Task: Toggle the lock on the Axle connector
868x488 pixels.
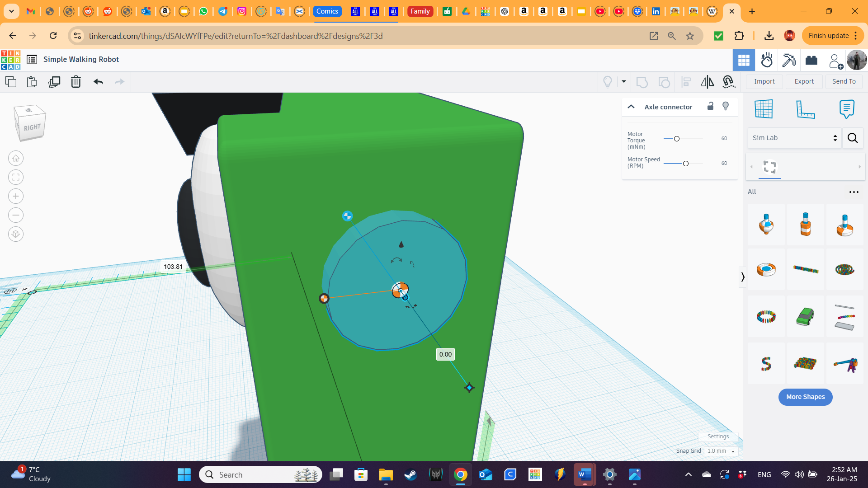Action: click(x=710, y=106)
